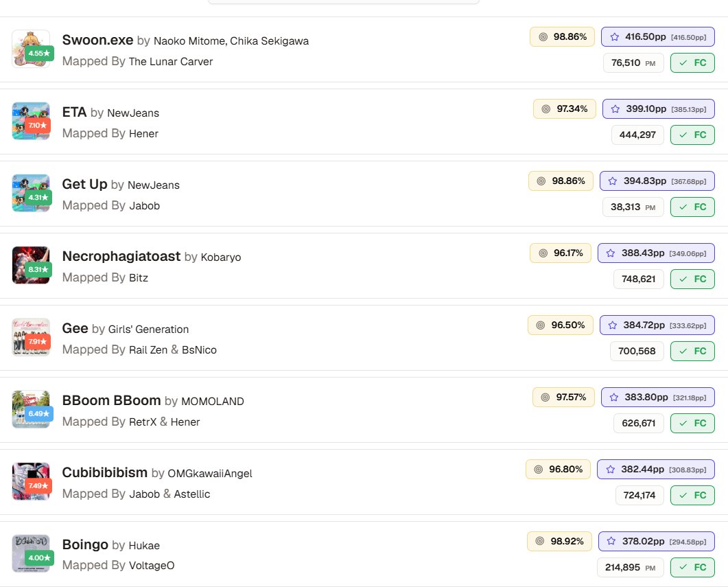Open the ETA song title
728x587 pixels.
(x=74, y=113)
